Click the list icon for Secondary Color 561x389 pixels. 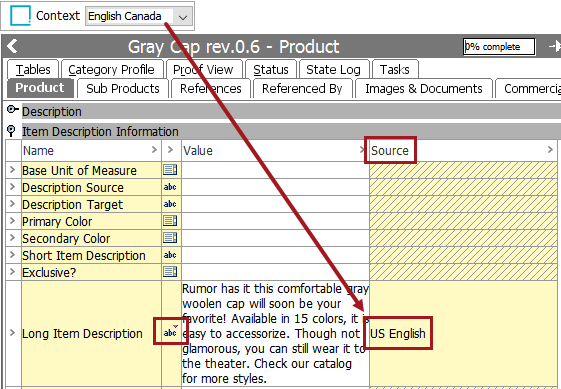tap(170, 238)
